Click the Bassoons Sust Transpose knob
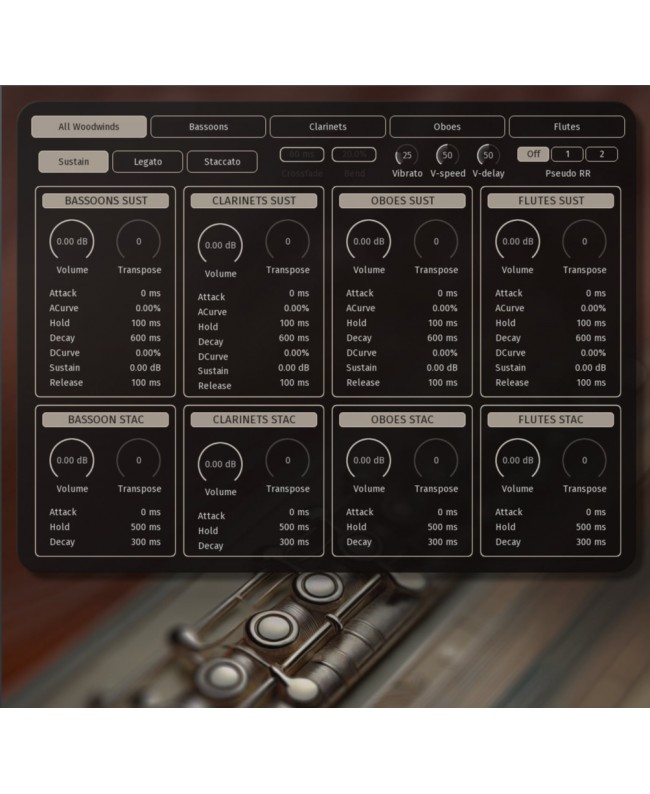The height and width of the screenshot is (794, 650). pos(139,242)
